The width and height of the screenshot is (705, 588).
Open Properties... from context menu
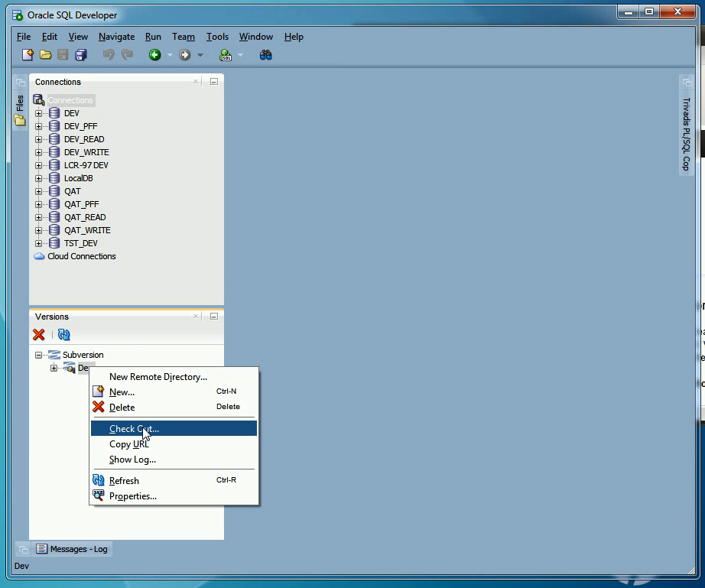[x=174, y=495]
